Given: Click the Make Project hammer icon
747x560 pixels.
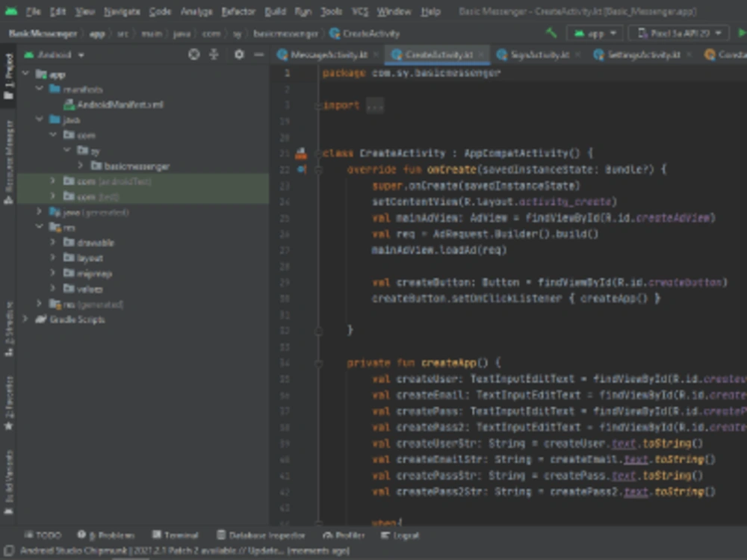Looking at the screenshot, I should (551, 34).
